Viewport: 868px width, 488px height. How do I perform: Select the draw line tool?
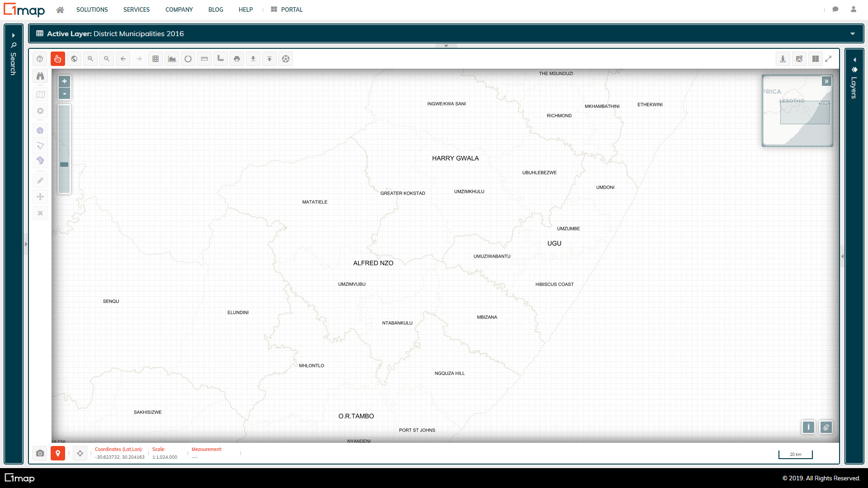click(x=40, y=145)
